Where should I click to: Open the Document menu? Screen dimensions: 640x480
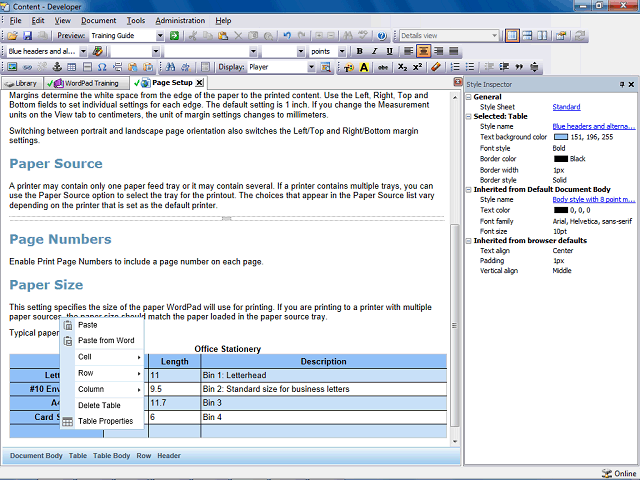click(x=98, y=20)
